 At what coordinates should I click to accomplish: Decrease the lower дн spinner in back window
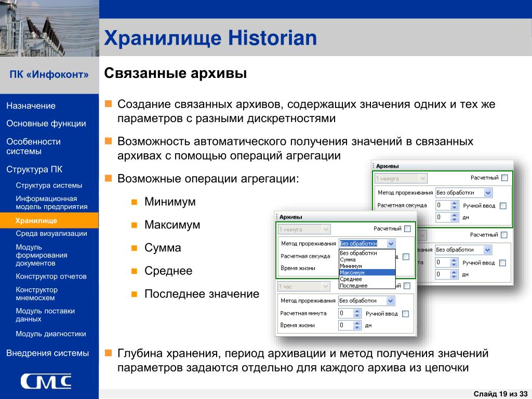click(454, 276)
